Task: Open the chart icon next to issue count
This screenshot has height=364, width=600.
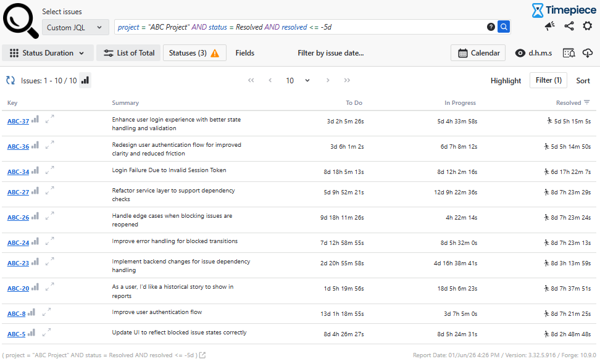Action: [85, 80]
